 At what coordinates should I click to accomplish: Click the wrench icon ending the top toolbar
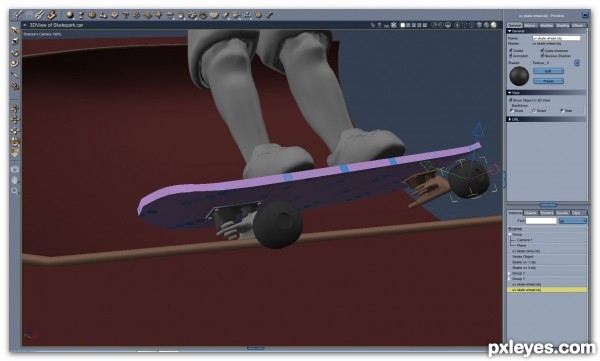click(x=269, y=15)
